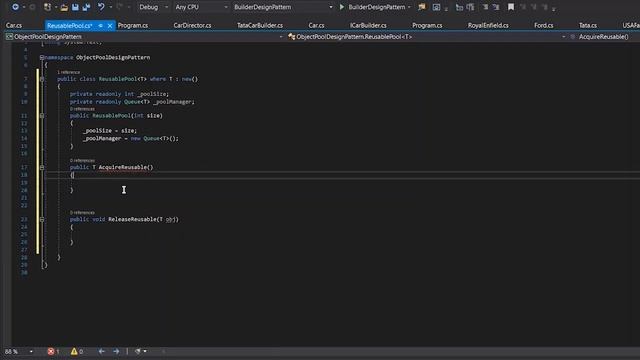Click the Save icon in toolbar
Viewport: 640px width, 360px height.
pyautogui.click(x=75, y=7)
